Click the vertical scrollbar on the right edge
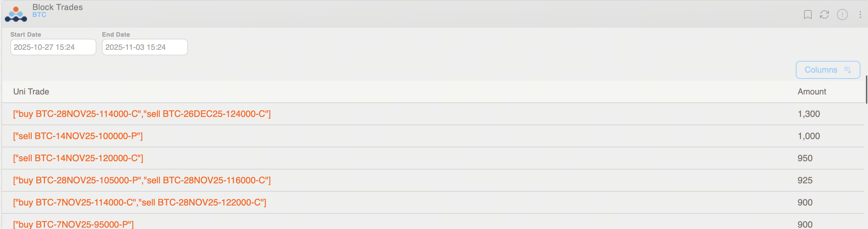The image size is (868, 229). (866, 90)
